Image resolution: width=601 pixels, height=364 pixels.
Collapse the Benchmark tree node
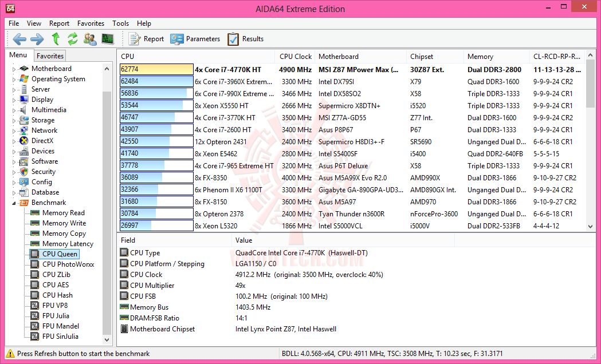click(x=14, y=203)
